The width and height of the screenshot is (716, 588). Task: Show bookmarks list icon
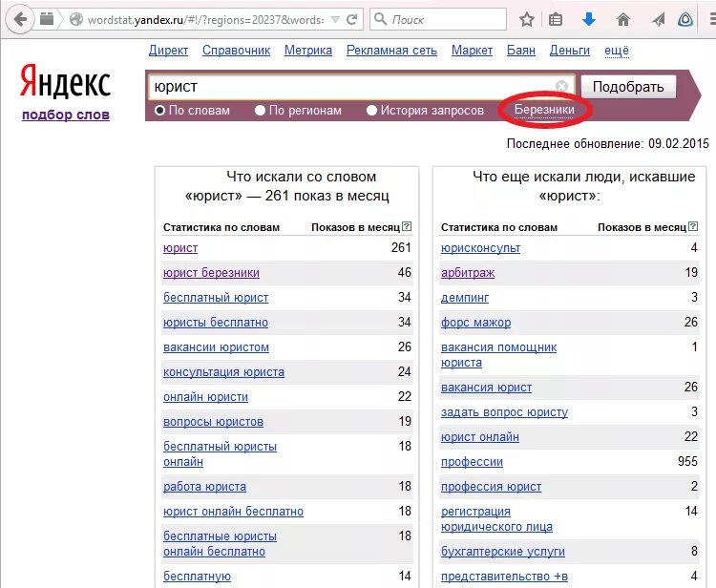pyautogui.click(x=556, y=20)
